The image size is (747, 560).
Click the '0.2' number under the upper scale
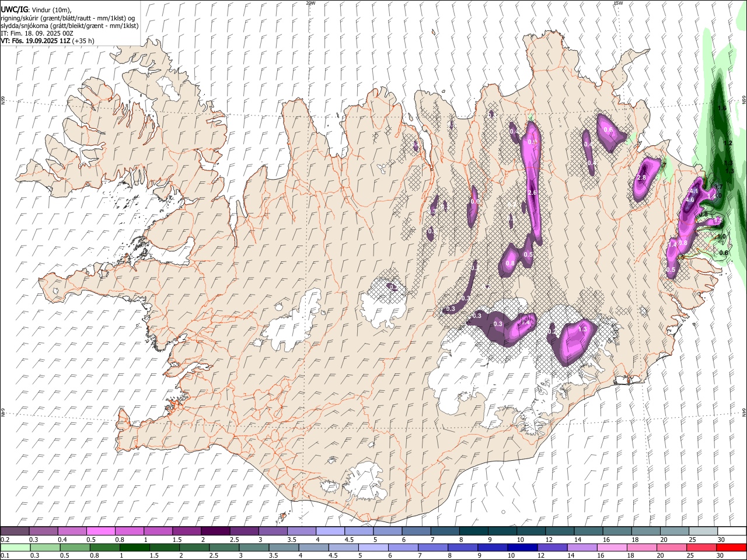click(x=5, y=540)
